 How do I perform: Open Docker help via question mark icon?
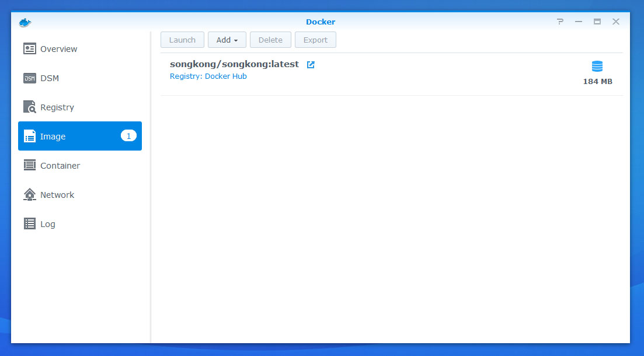coord(560,22)
